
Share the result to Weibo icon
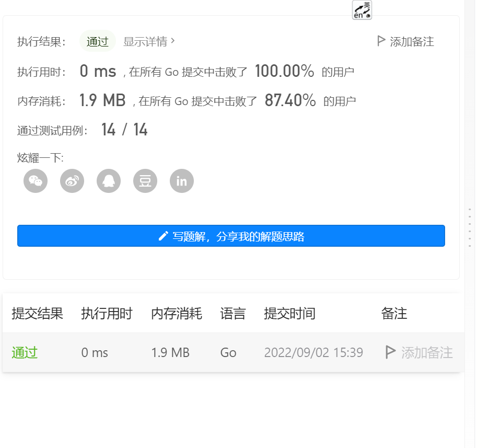coord(72,181)
